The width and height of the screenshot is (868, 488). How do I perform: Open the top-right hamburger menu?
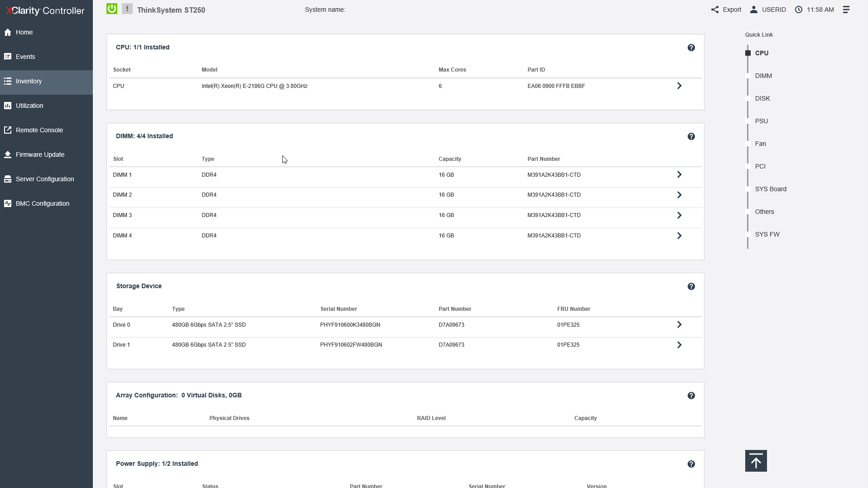(x=846, y=10)
